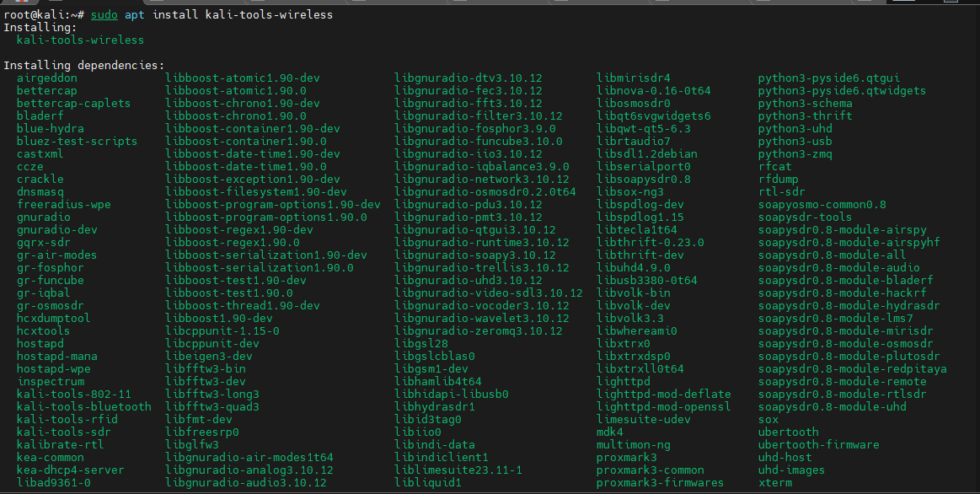Select bluez-test-scripts in the list
This screenshot has width=980, height=494.
click(77, 142)
